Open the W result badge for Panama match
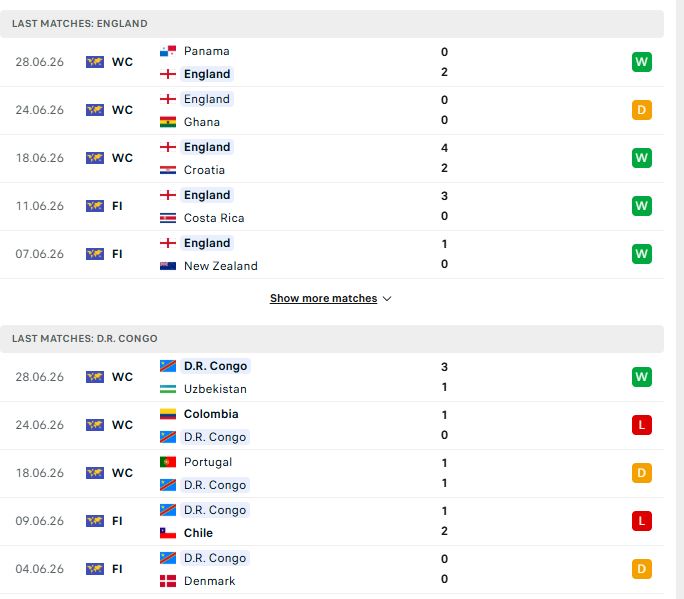This screenshot has width=684, height=599. pyautogui.click(x=642, y=62)
